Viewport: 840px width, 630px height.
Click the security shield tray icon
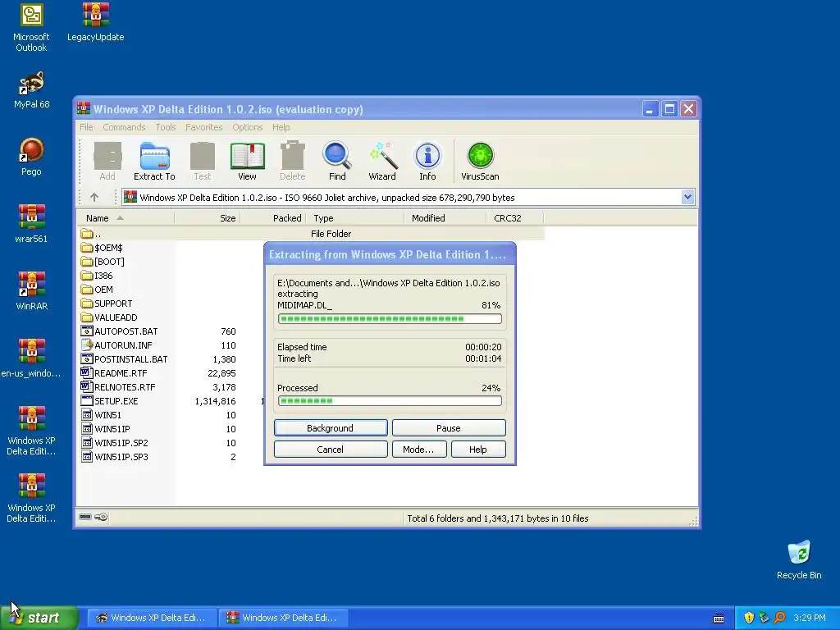tap(749, 618)
